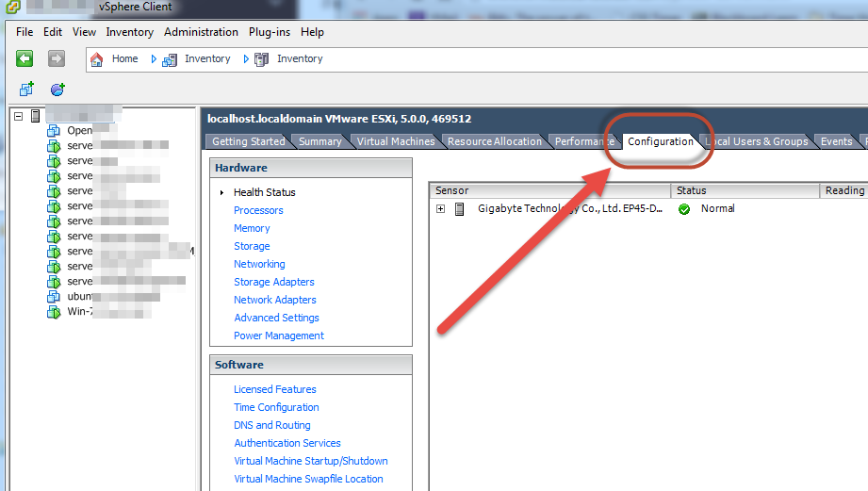Open the Power Management link
The height and width of the screenshot is (491, 868).
point(279,336)
